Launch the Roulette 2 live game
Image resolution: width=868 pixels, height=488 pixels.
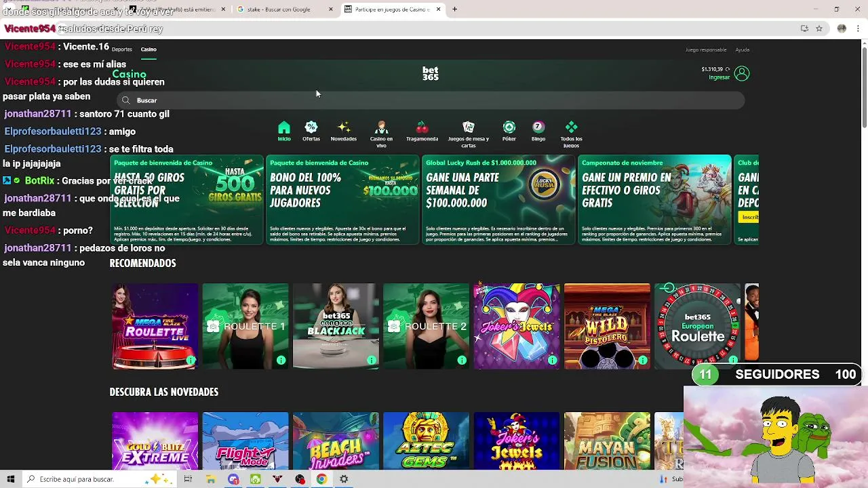[x=426, y=327]
